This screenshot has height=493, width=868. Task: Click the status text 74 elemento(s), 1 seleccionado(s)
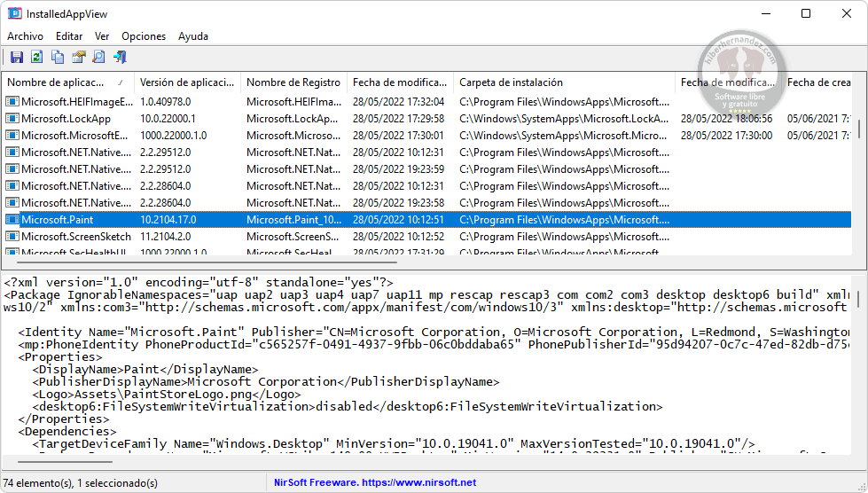click(x=81, y=483)
